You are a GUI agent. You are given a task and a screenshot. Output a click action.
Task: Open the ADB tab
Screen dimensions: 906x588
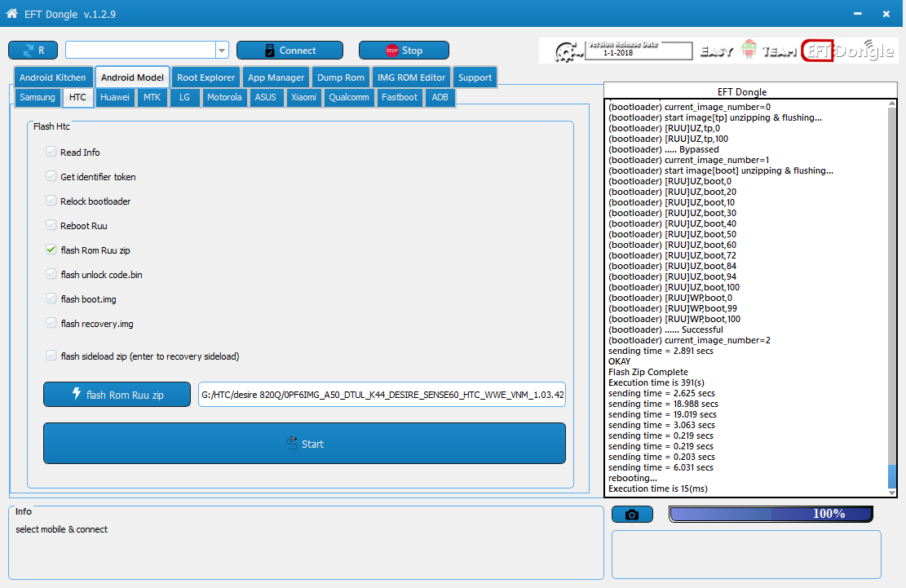(440, 97)
